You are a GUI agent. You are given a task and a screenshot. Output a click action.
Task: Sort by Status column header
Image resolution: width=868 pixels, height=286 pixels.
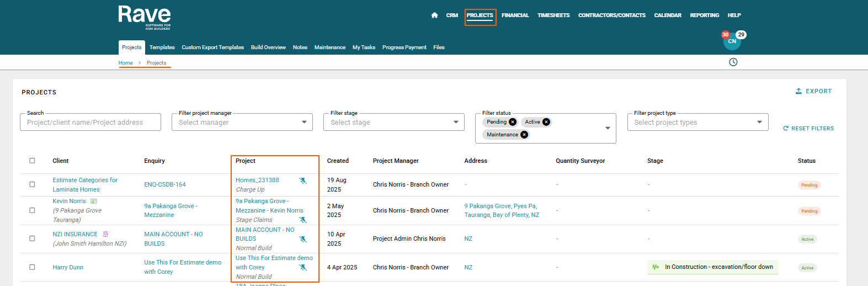tap(807, 161)
